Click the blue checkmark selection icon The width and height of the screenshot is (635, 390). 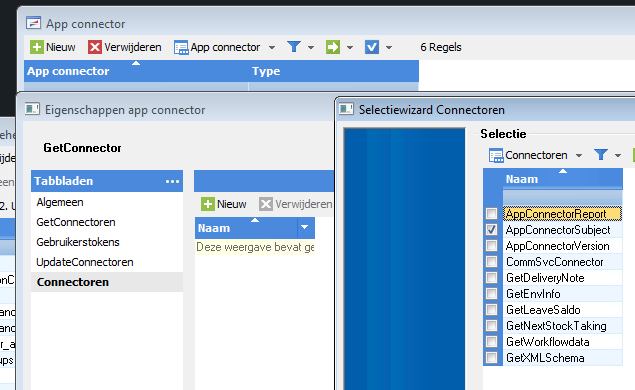click(x=371, y=47)
